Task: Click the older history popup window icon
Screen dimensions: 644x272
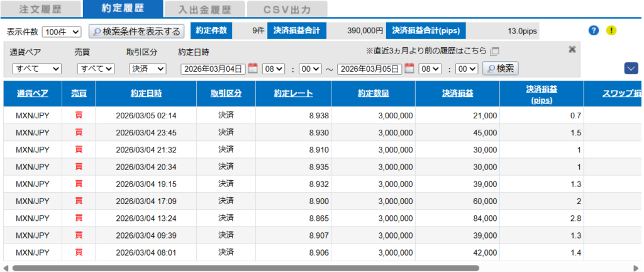Action: pos(495,51)
